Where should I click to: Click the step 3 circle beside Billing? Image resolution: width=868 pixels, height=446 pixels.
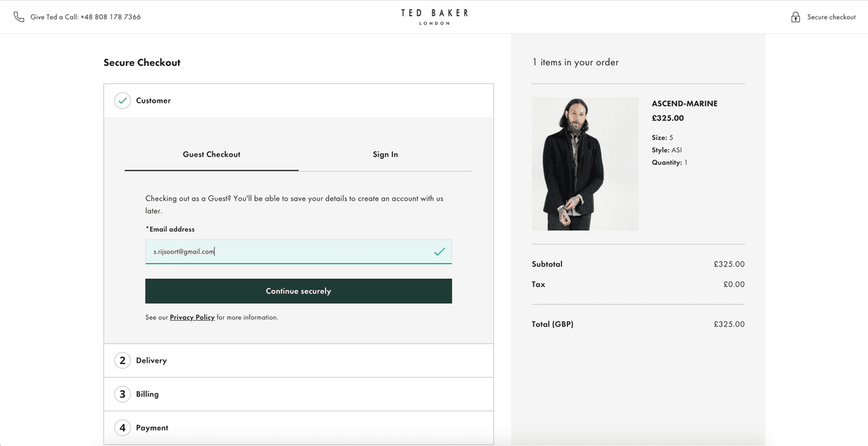(x=123, y=394)
